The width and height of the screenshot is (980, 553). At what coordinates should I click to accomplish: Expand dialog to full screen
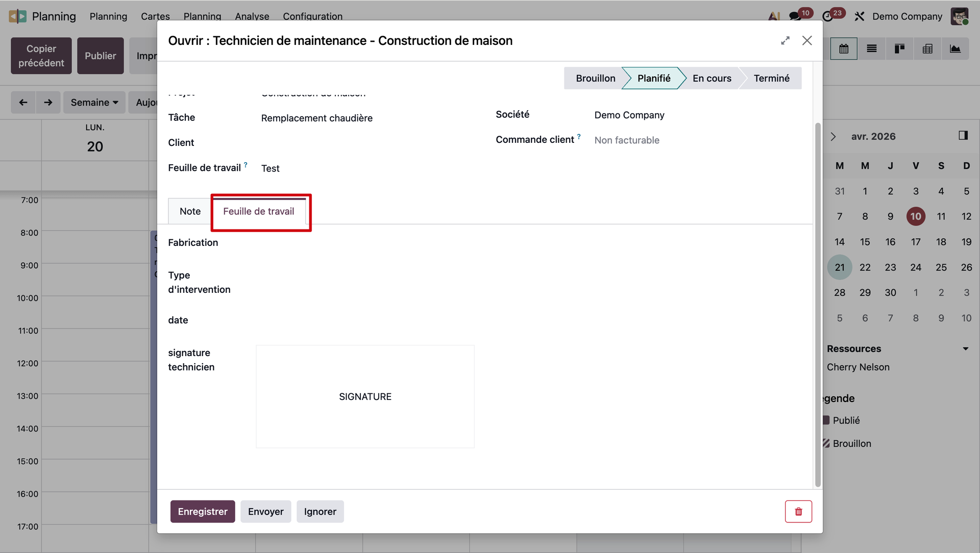click(785, 41)
